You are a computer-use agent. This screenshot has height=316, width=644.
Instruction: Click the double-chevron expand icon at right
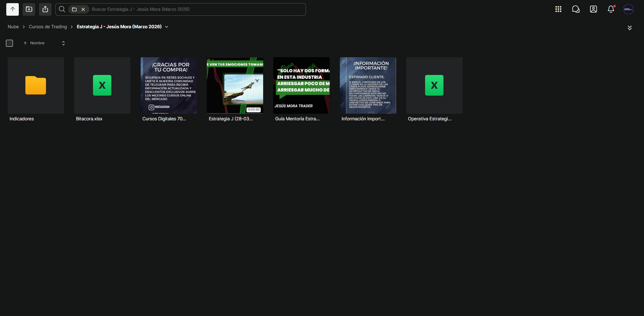(x=630, y=28)
